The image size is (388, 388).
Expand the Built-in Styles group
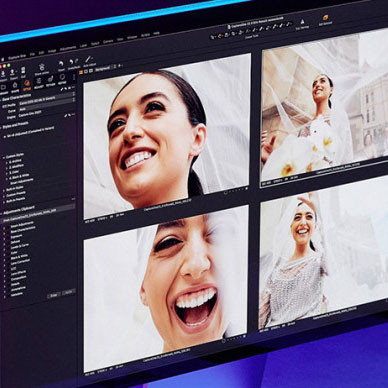4,191
